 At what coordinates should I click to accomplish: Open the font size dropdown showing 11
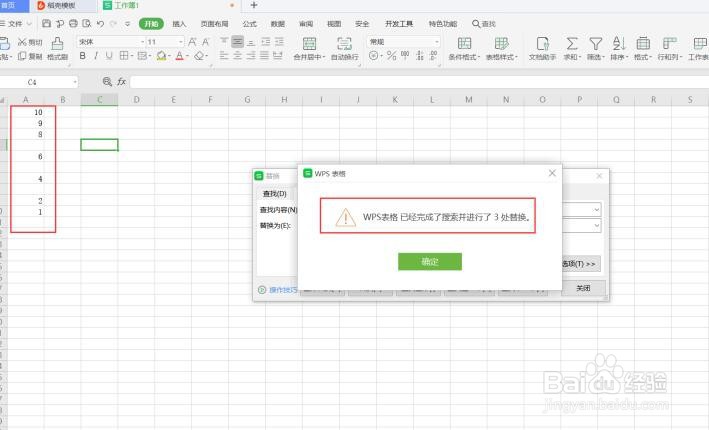[x=180, y=42]
